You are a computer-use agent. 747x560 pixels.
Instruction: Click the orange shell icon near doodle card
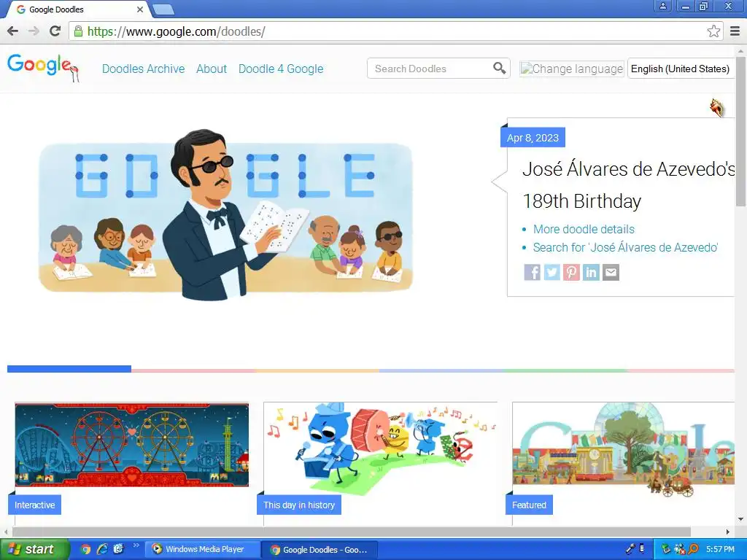click(717, 108)
